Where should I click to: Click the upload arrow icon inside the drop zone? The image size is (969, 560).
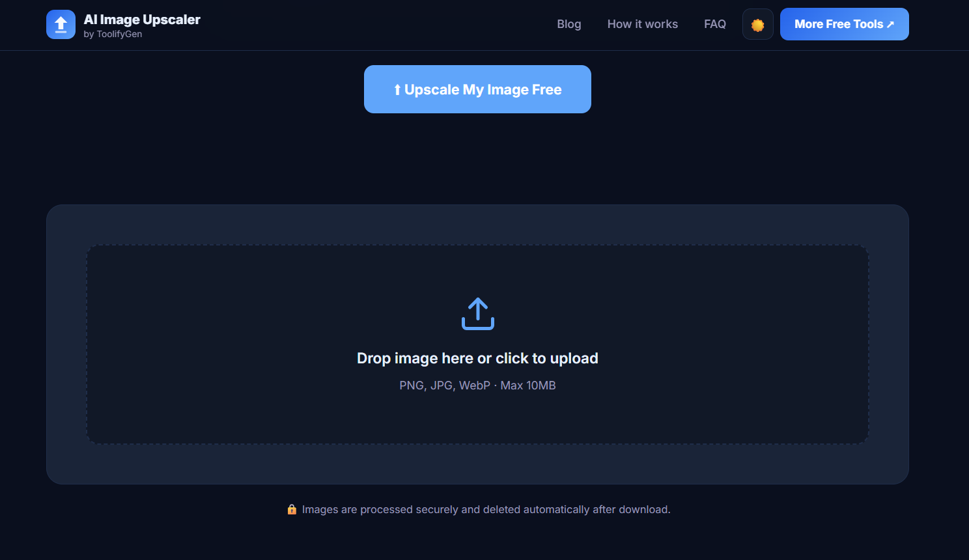tap(477, 313)
